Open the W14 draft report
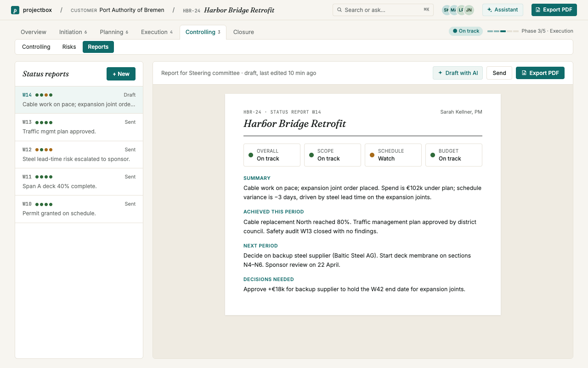588x368 pixels. pos(79,100)
